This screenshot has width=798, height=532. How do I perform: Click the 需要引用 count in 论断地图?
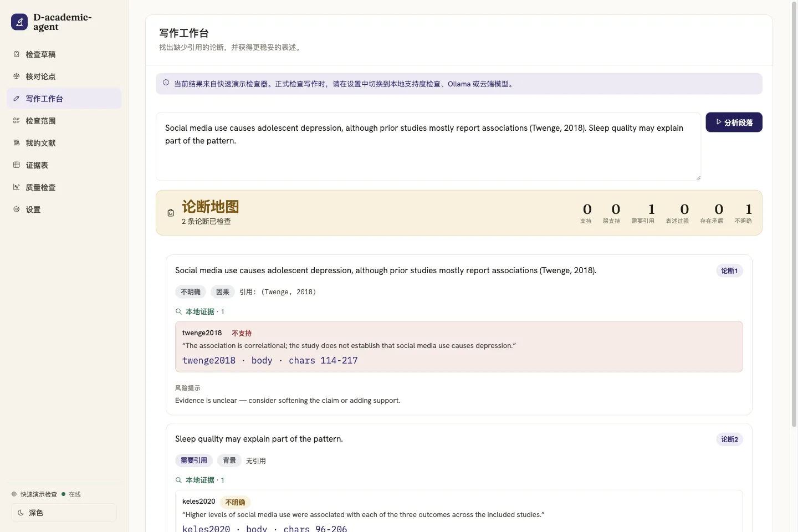[643, 213]
